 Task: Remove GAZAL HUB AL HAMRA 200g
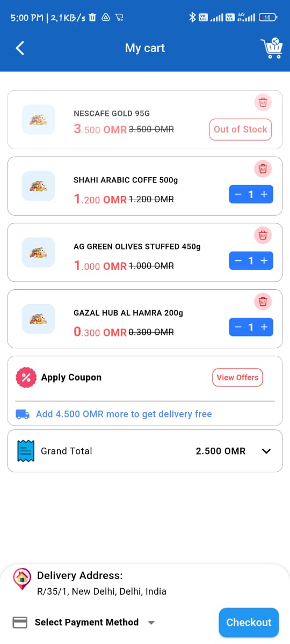point(263,302)
